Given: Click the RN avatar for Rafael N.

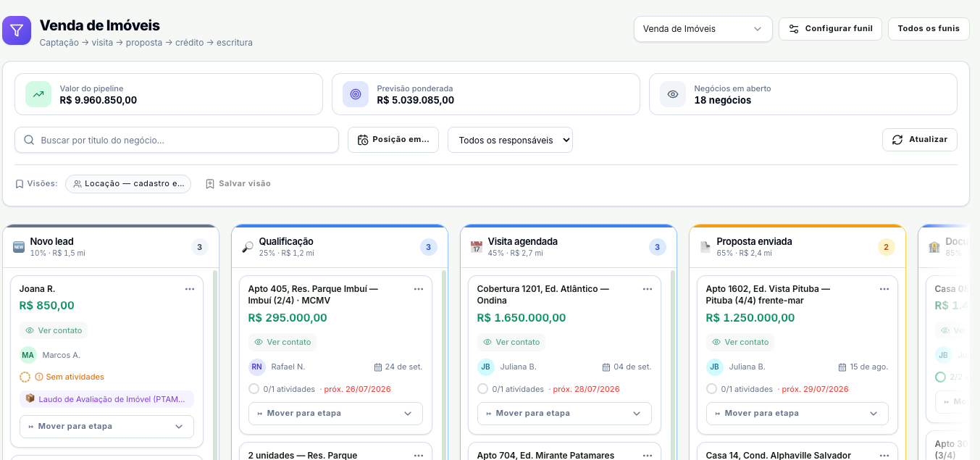Looking at the screenshot, I should [257, 367].
